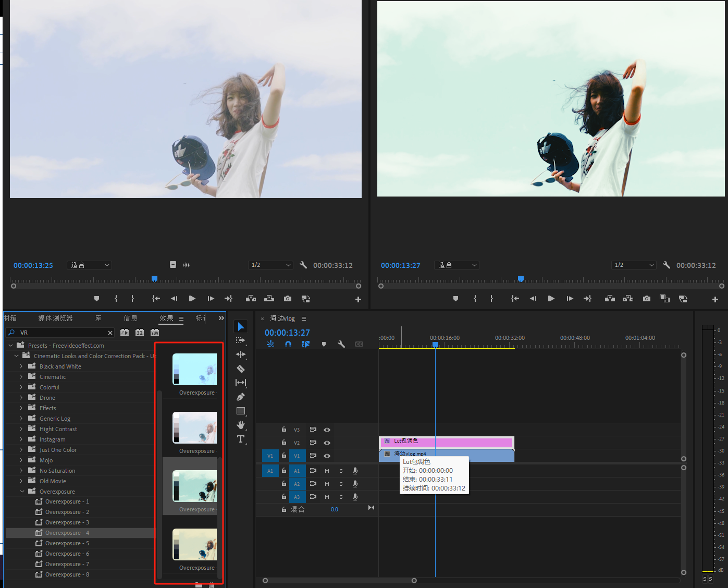Clear the VR effects search field
Screen dimensions: 728x588
(110, 333)
